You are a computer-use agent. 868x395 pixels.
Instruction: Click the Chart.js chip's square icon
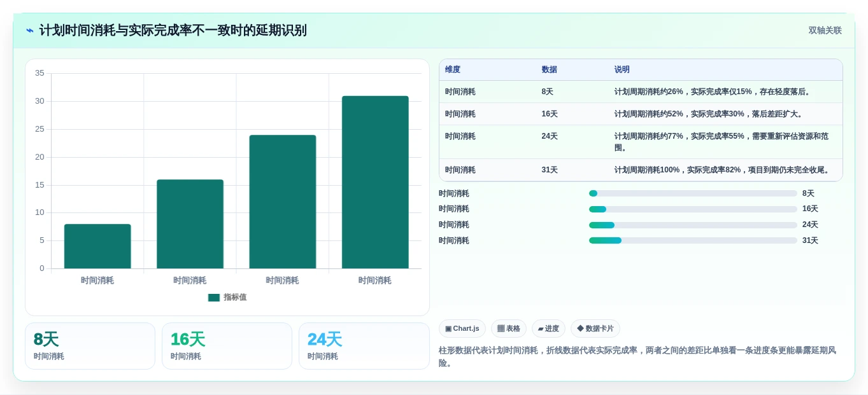[448, 329]
